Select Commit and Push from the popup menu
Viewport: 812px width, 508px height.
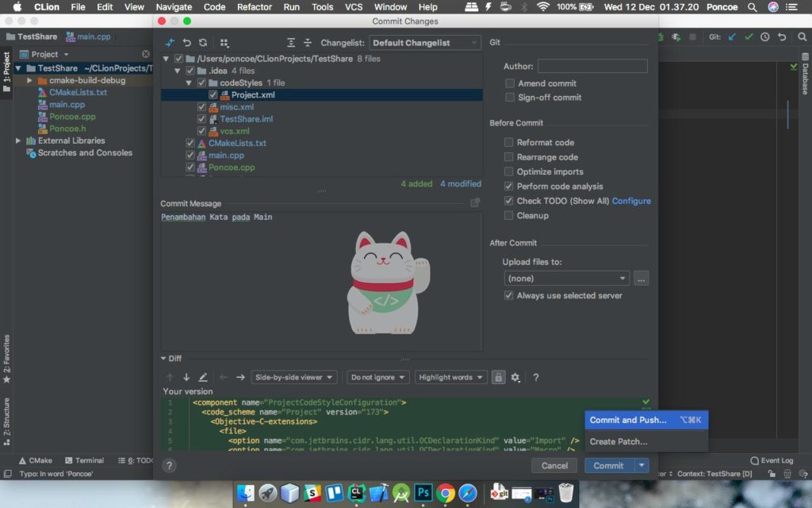click(x=646, y=420)
